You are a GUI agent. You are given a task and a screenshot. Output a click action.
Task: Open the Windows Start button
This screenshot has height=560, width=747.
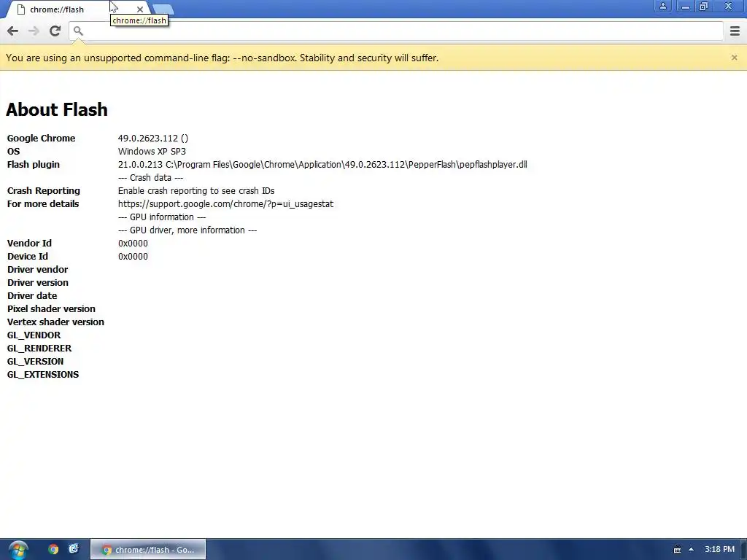[18, 550]
